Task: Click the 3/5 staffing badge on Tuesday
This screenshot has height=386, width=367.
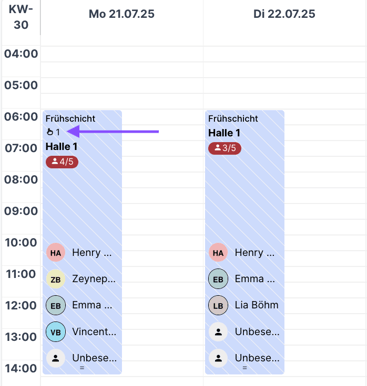Action: [225, 148]
